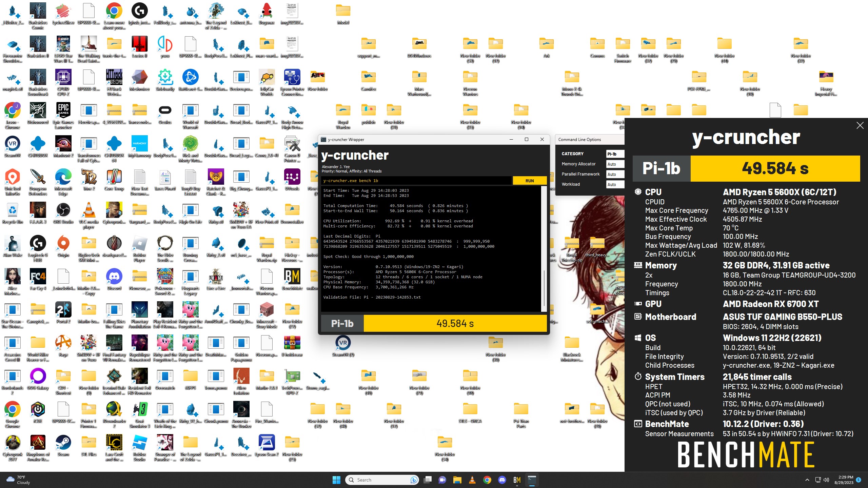Select the Core Temp desktop icon
The height and width of the screenshot is (488, 868).
coord(114,180)
